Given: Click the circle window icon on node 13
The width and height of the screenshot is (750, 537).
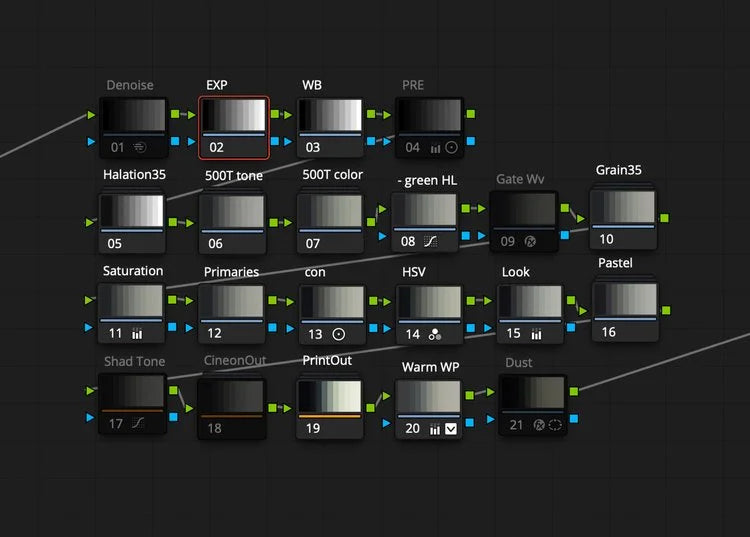Looking at the screenshot, I should [x=339, y=334].
